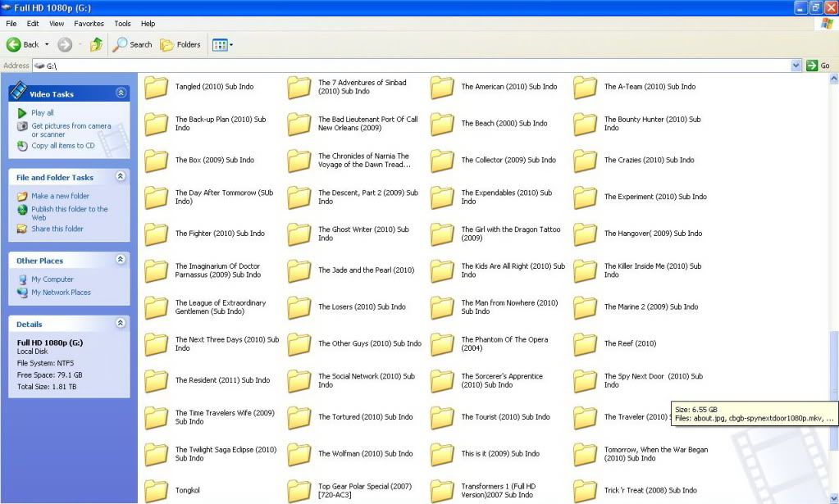Select Trick 'r Treat (2008) folder icon
839x504 pixels.
[585, 491]
